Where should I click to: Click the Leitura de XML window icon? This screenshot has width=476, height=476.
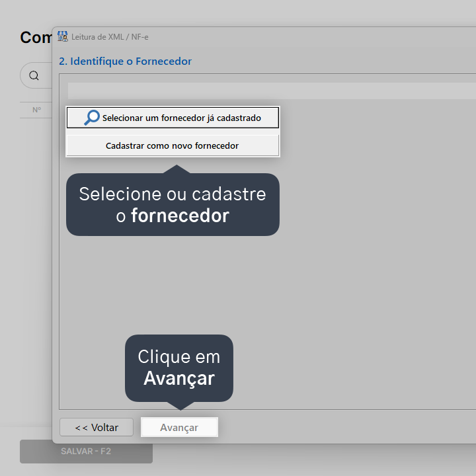[x=63, y=36]
